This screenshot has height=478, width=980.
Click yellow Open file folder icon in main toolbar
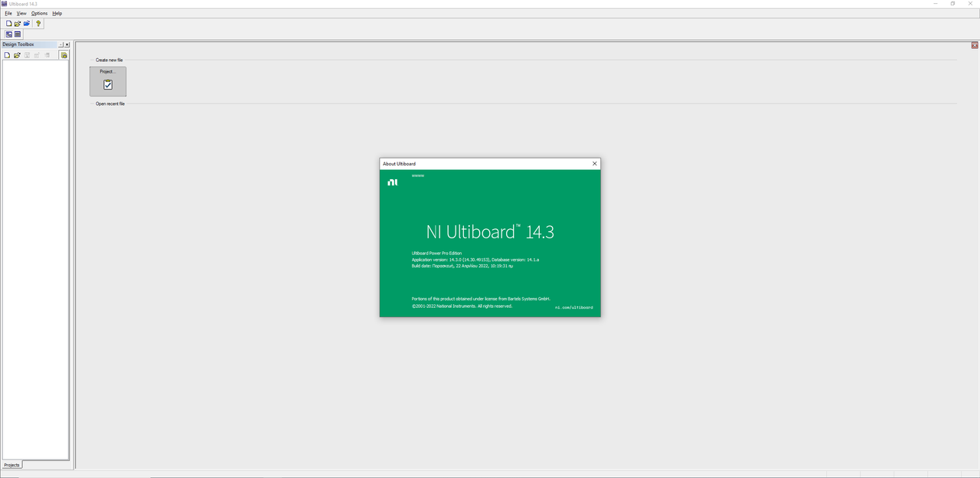[18, 24]
